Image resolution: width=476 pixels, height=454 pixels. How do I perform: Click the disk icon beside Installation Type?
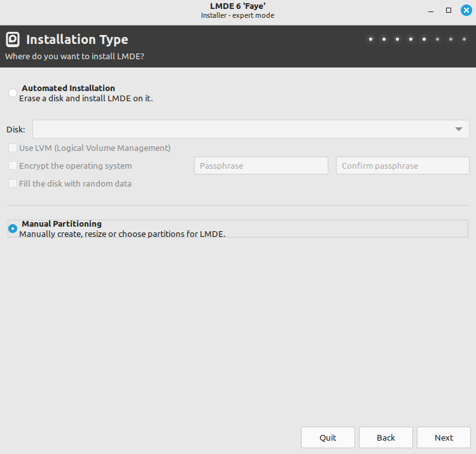pos(13,39)
